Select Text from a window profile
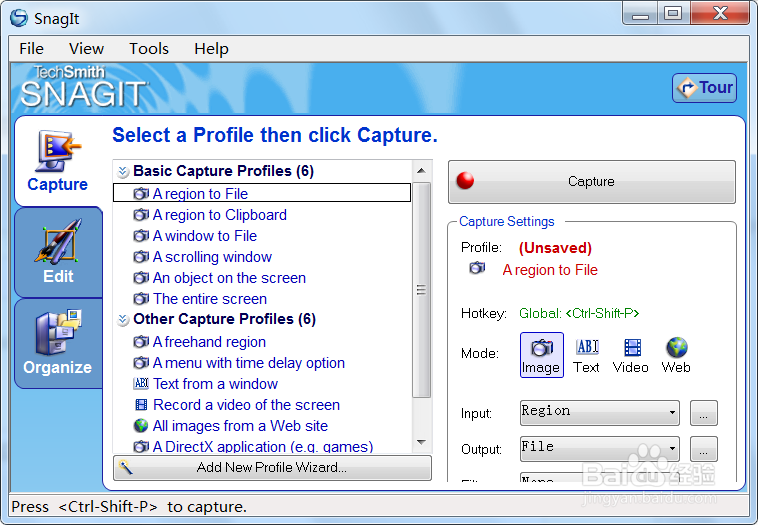The width and height of the screenshot is (758, 525). 216,384
